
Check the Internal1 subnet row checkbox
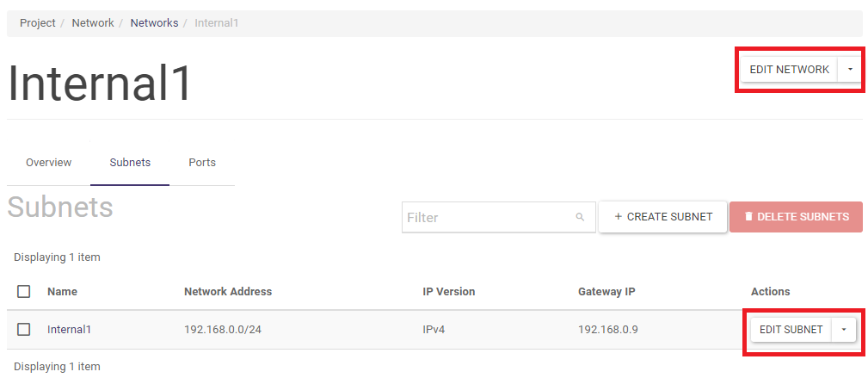[24, 329]
